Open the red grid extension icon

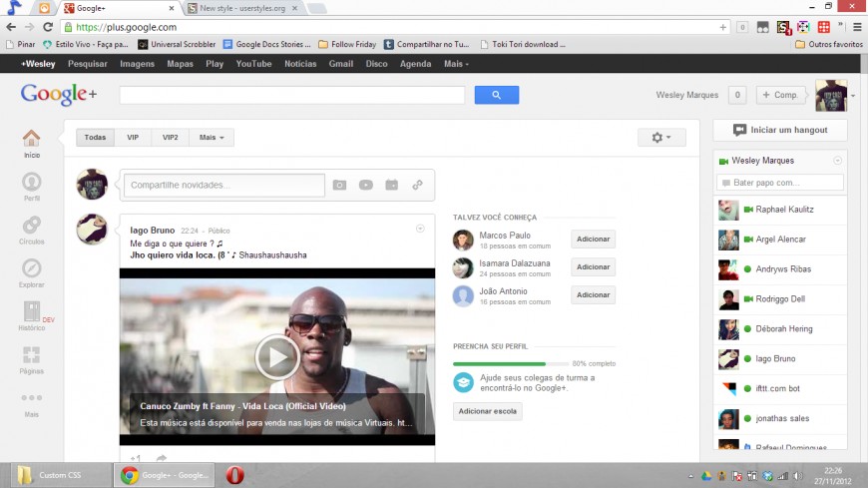click(x=824, y=27)
